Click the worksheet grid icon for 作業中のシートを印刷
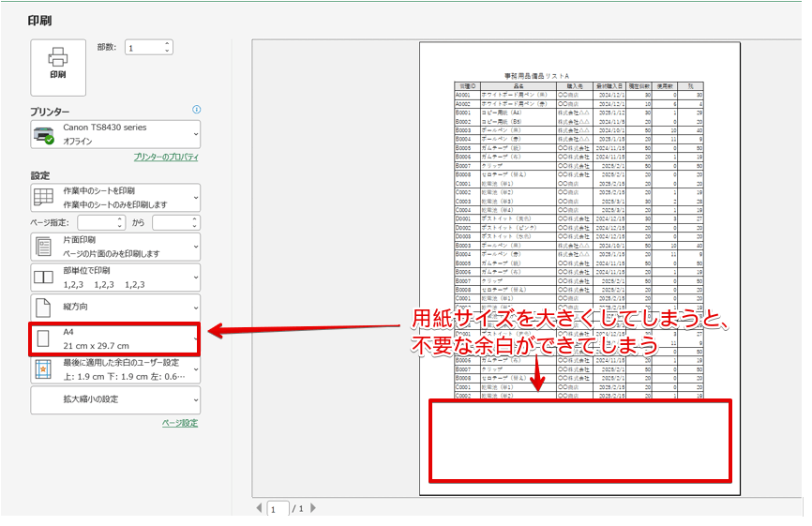The width and height of the screenshot is (812, 526). tap(43, 197)
